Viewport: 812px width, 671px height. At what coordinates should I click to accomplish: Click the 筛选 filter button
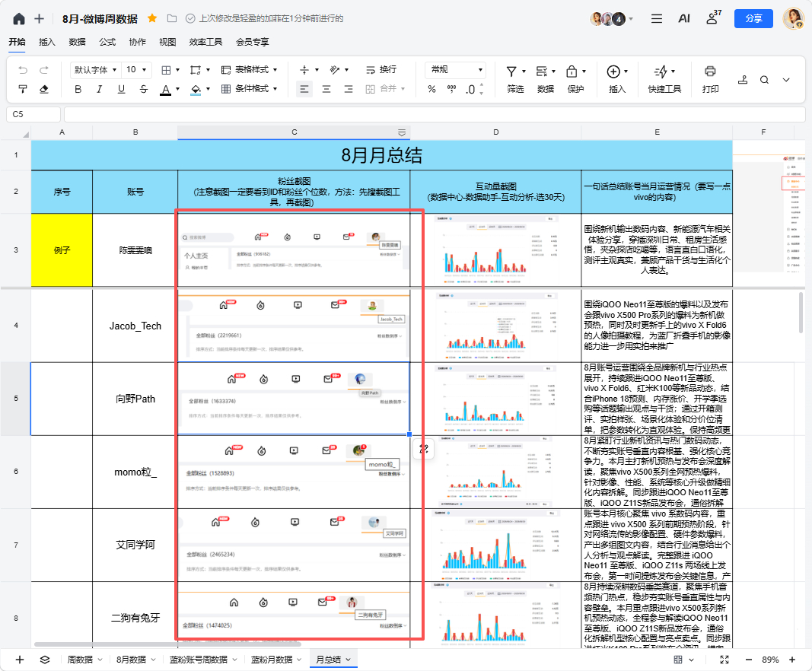tap(515, 79)
